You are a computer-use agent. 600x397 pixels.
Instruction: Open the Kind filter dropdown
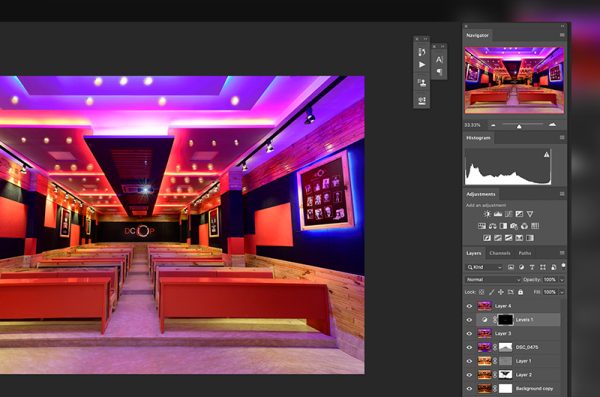(x=484, y=267)
